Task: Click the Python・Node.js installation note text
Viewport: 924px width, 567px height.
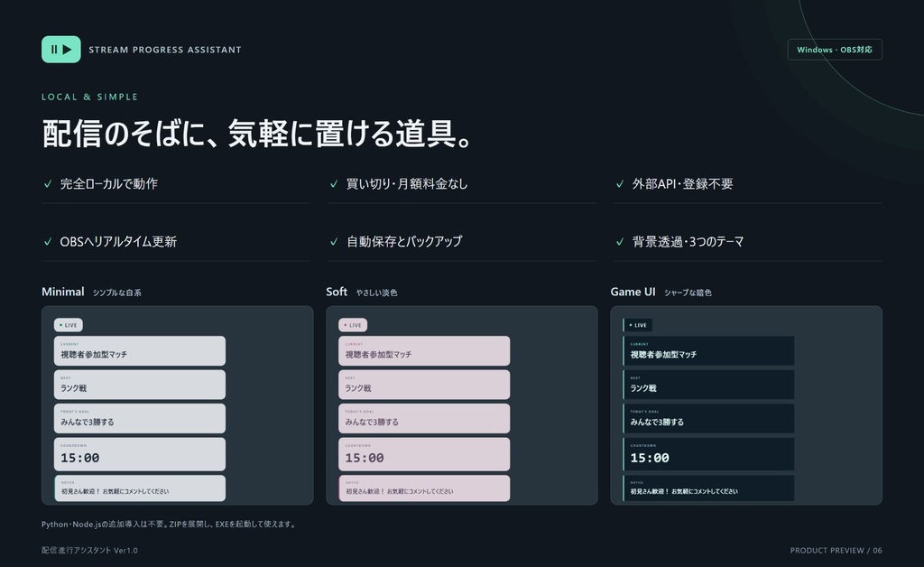Action: (170, 524)
